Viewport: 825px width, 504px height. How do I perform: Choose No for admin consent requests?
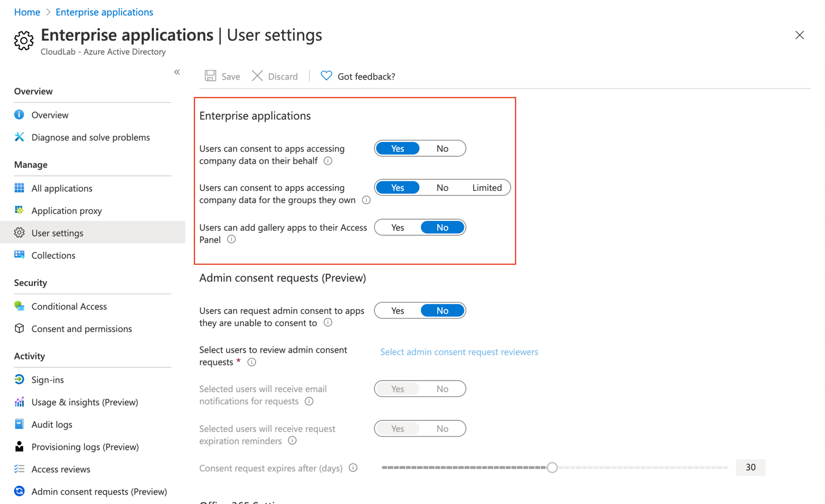pos(442,311)
